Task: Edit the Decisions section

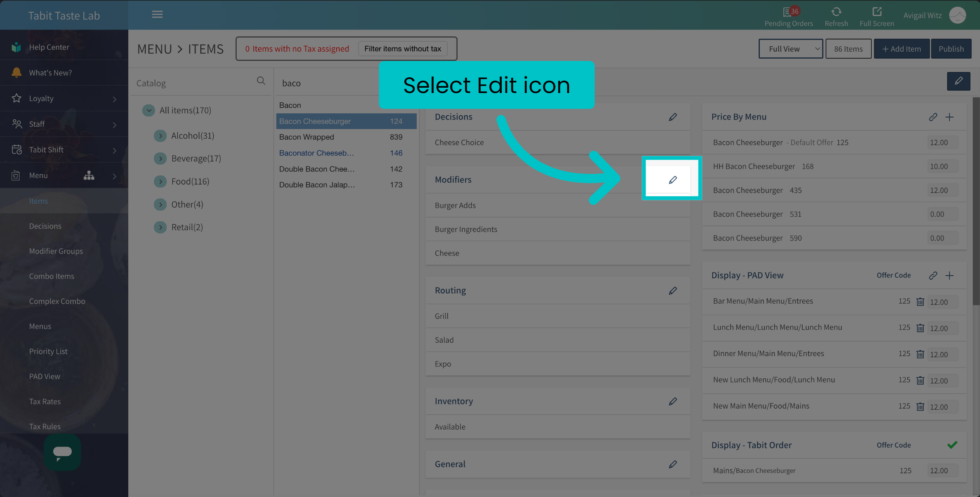Action: (673, 117)
